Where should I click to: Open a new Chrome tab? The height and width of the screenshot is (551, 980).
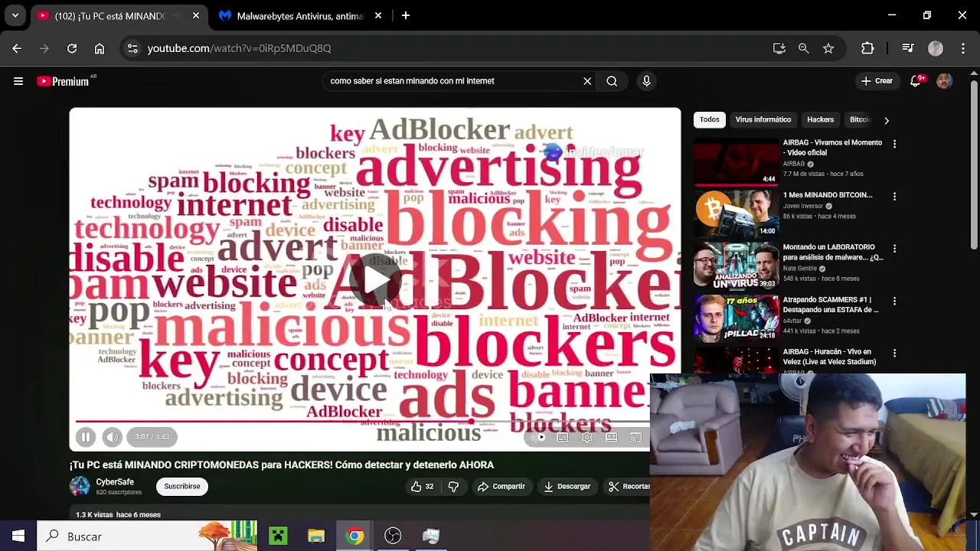coord(406,16)
